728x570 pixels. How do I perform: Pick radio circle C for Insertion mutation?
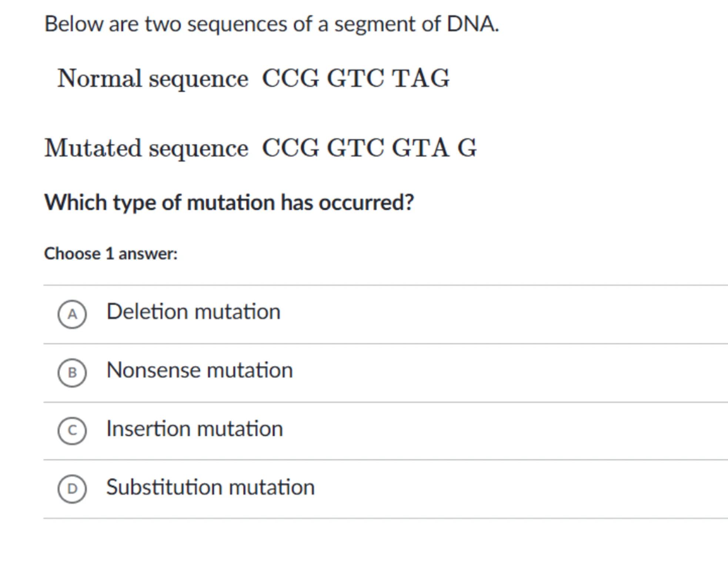coord(72,430)
